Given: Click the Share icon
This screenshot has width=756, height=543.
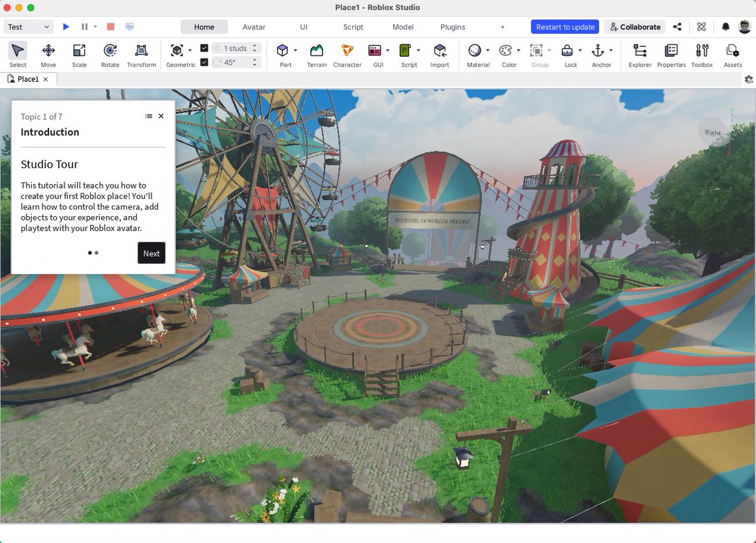Looking at the screenshot, I should click(677, 27).
